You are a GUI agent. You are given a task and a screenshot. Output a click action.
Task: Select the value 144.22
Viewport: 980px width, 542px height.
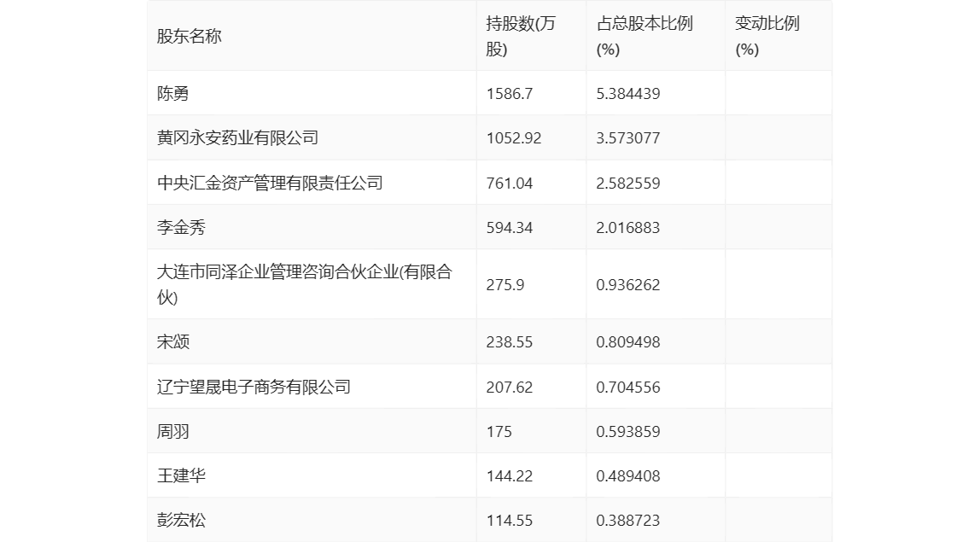click(510, 475)
